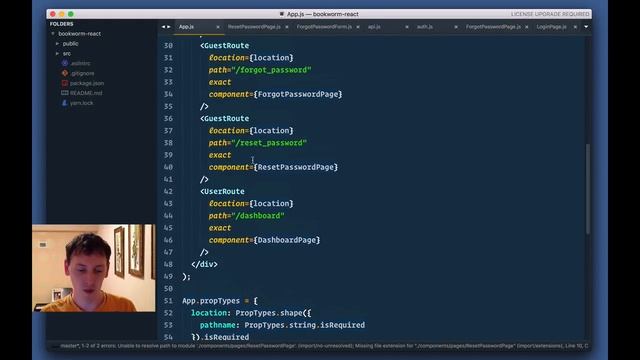Click the webcam video thumbnail overlay
640x360 pixels.
click(94, 268)
